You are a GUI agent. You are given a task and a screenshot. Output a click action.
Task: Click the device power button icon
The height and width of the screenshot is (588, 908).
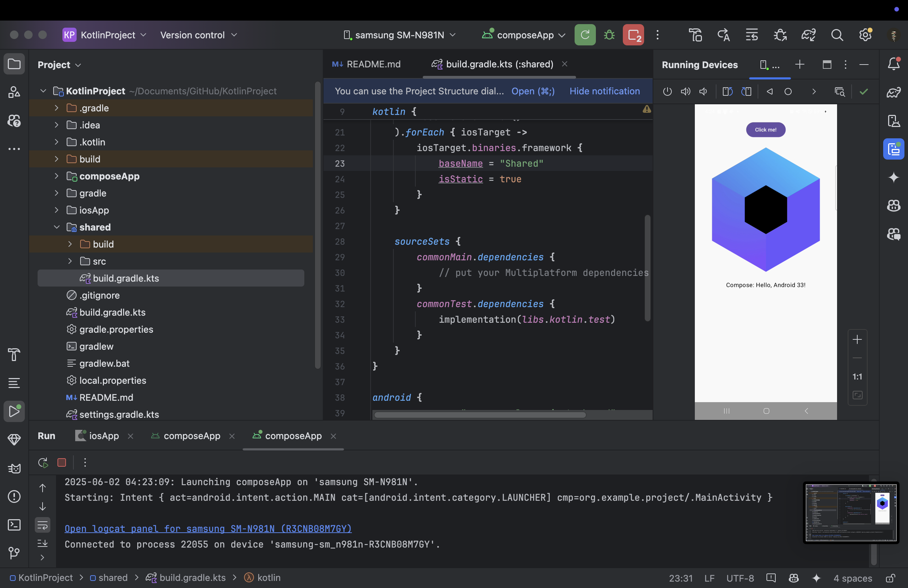tap(667, 91)
